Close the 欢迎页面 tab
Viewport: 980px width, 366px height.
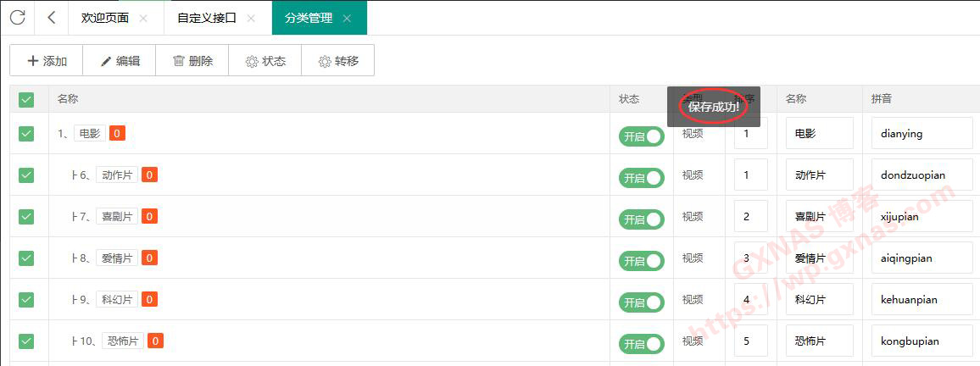143,19
